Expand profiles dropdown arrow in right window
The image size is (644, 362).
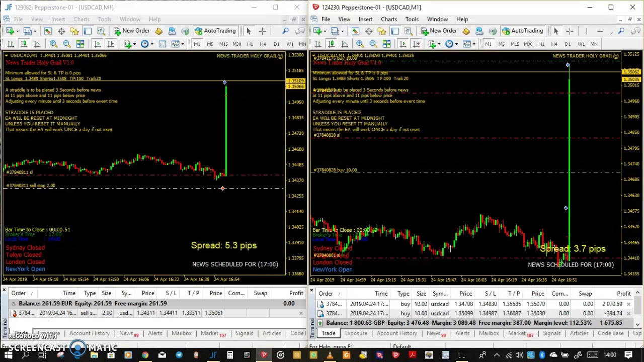click(342, 31)
